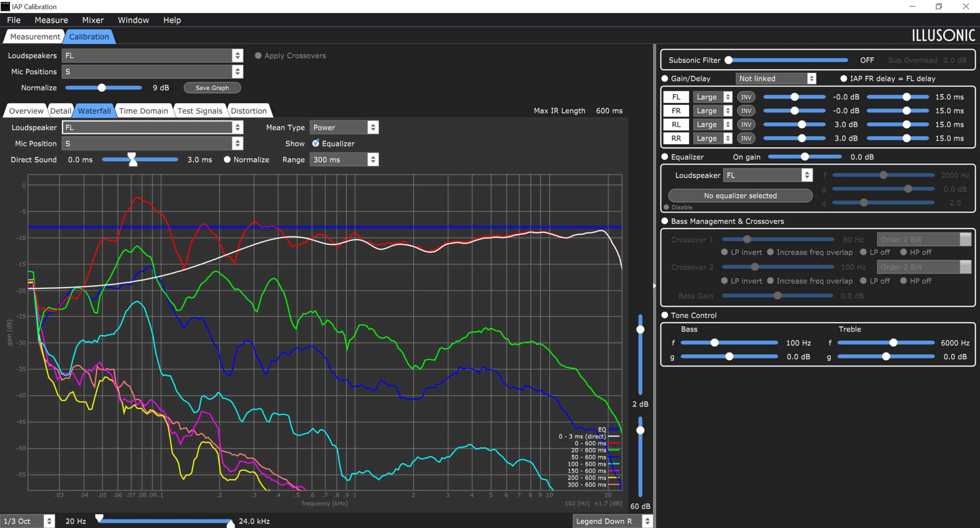
Task: Open the Mic Position dropdown in Waterfall
Action: point(153,143)
